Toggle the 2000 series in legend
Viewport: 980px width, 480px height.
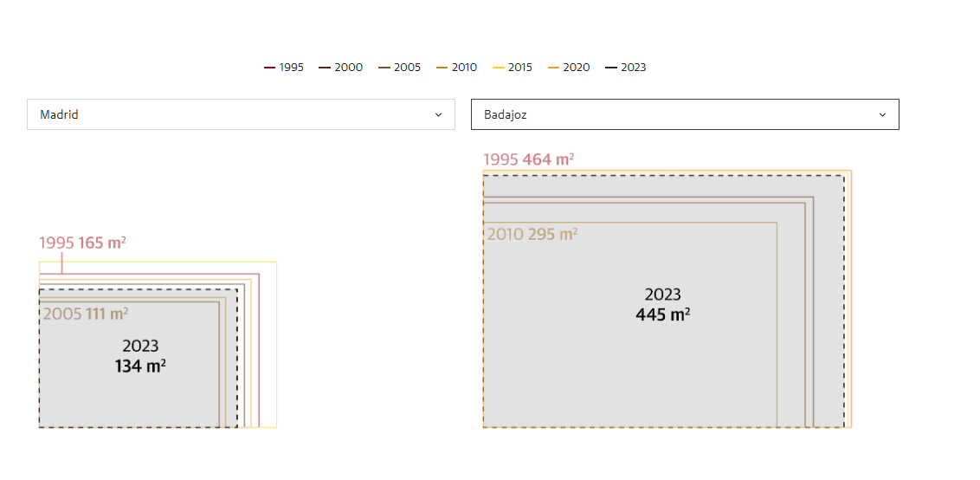click(x=349, y=68)
